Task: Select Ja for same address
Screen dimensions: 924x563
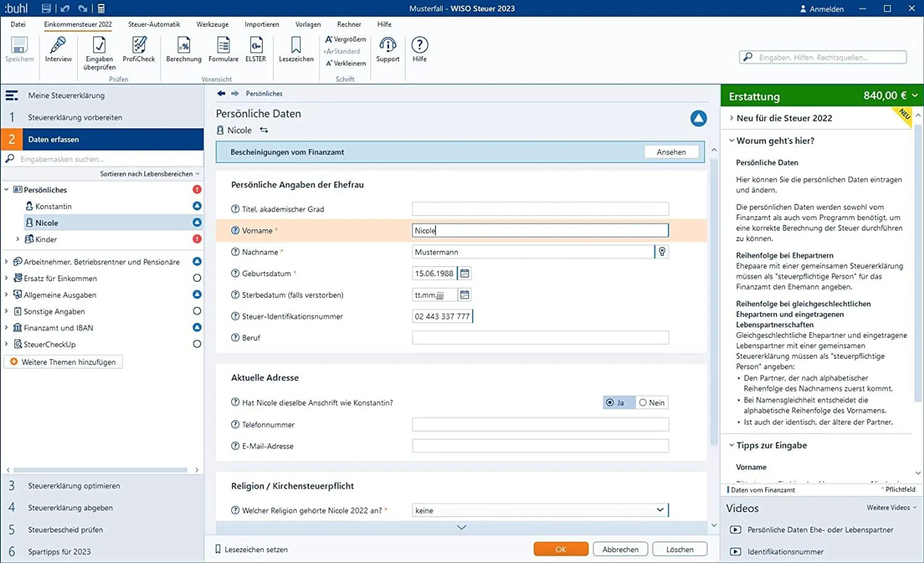Action: (611, 402)
